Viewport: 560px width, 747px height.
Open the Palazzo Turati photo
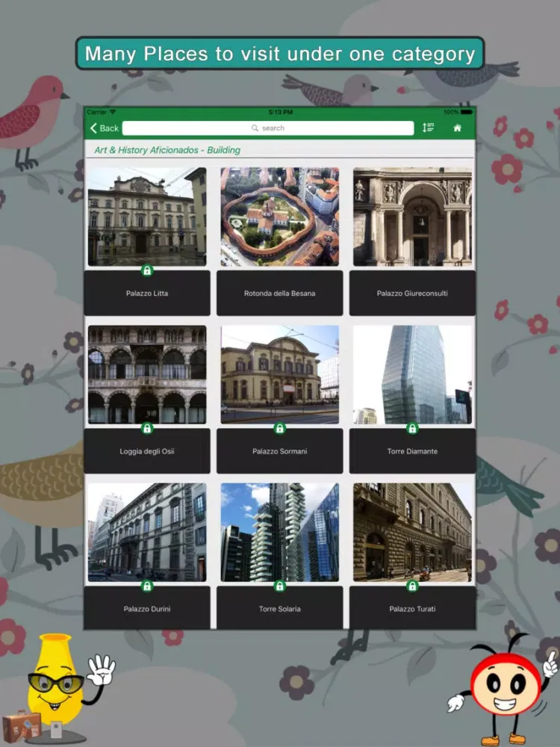[412, 532]
